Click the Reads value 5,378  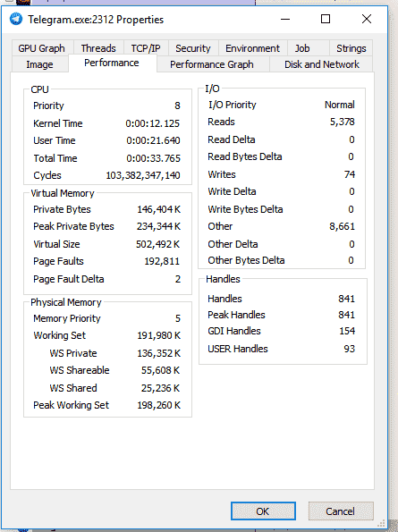tap(343, 122)
